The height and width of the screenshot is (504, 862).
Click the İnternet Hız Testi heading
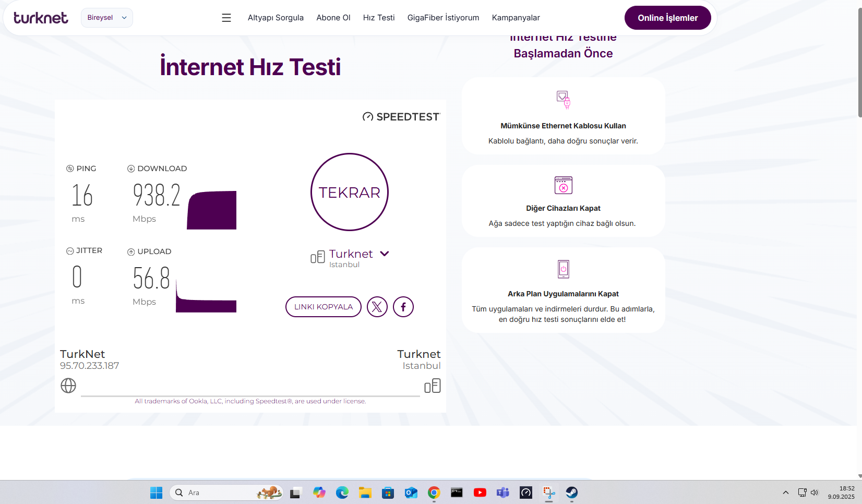pyautogui.click(x=250, y=67)
